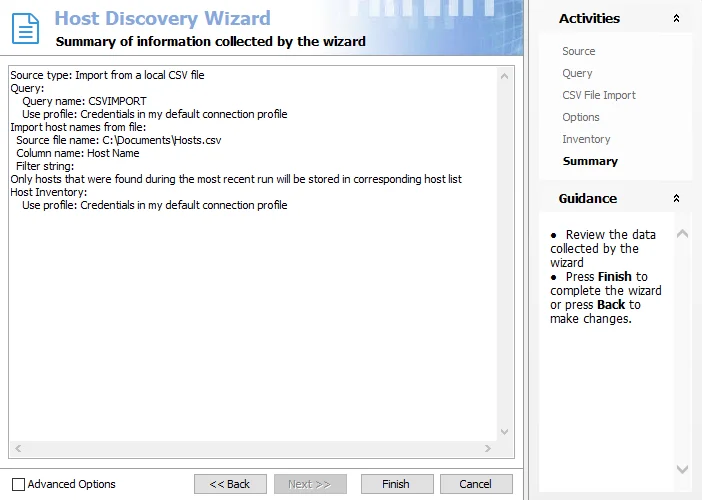Click the Guidance panel scroll down arrow

point(682,469)
